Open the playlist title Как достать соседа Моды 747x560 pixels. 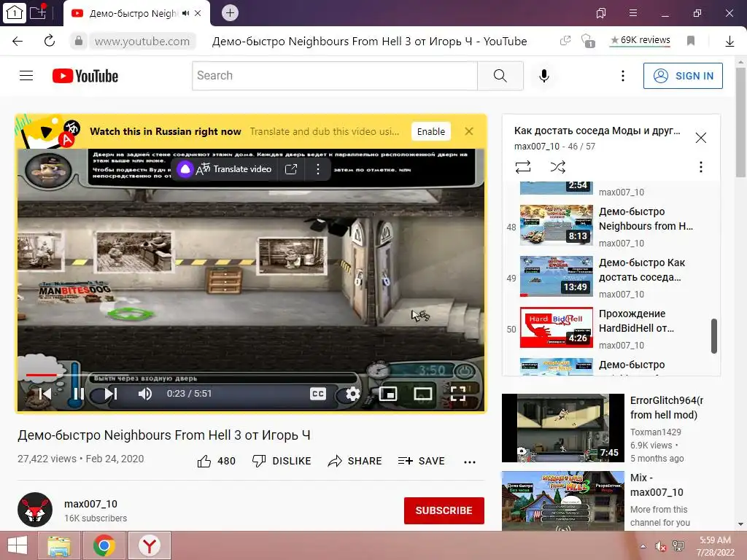(x=597, y=131)
